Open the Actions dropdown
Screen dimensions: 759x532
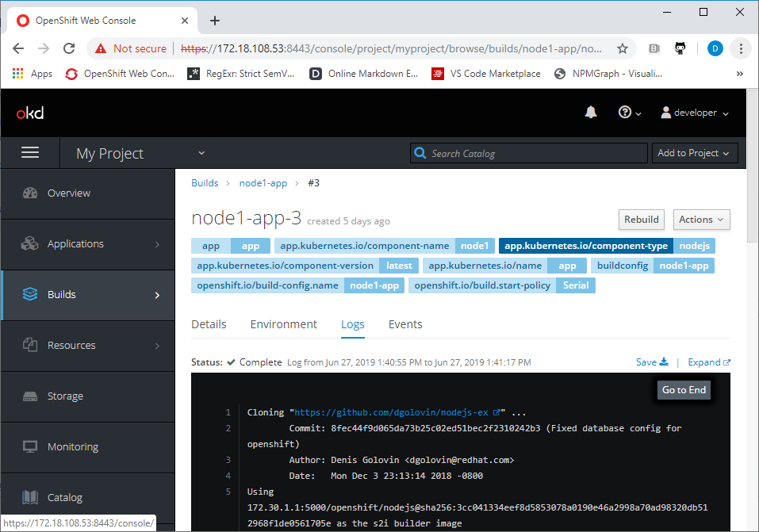pyautogui.click(x=701, y=220)
